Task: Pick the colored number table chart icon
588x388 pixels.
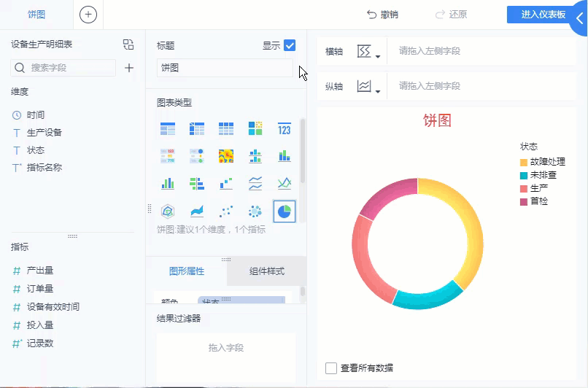Action: click(168, 156)
